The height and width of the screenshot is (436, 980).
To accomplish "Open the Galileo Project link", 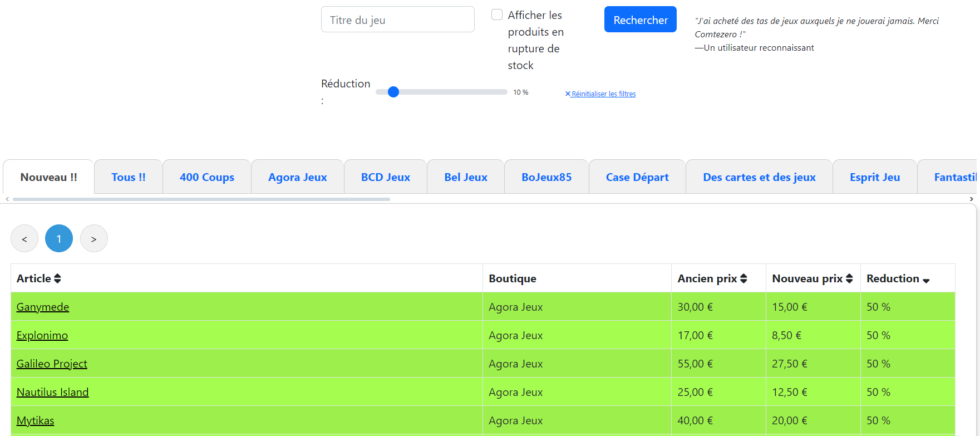I will pos(52,364).
